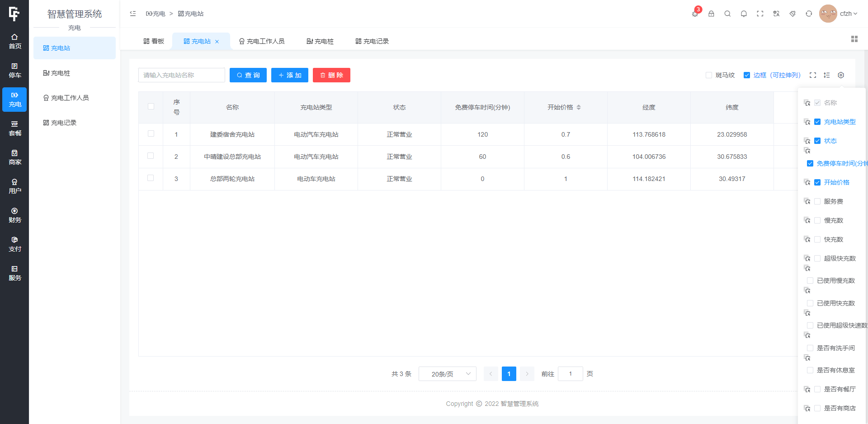Open the notifications bell icon
The height and width of the screenshot is (424, 868).
tap(744, 14)
